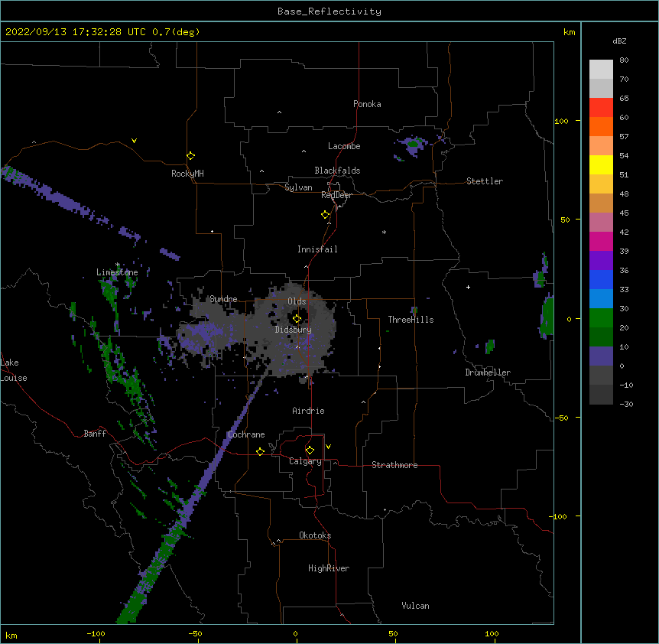Click the Limestone label

117,272
